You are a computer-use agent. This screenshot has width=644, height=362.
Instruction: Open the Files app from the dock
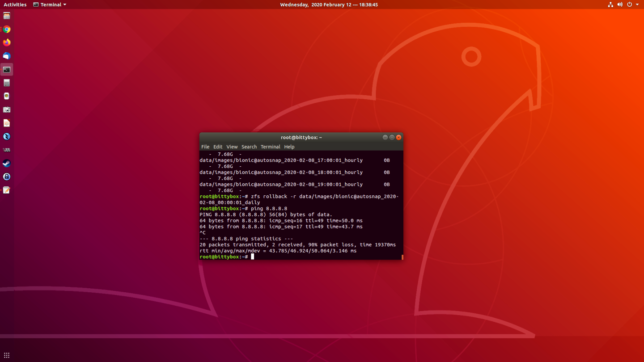[6, 16]
